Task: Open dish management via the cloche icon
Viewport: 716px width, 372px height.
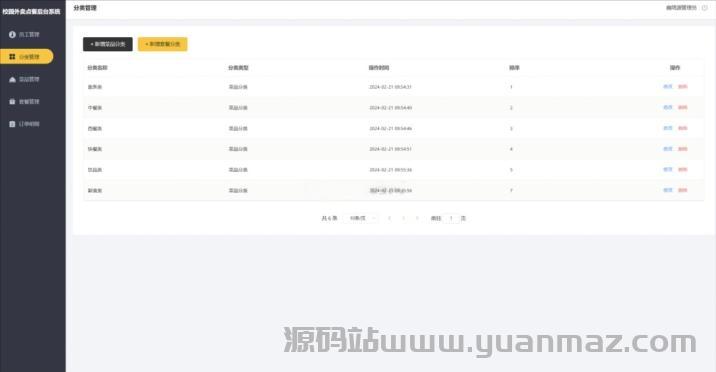Action: click(12, 79)
